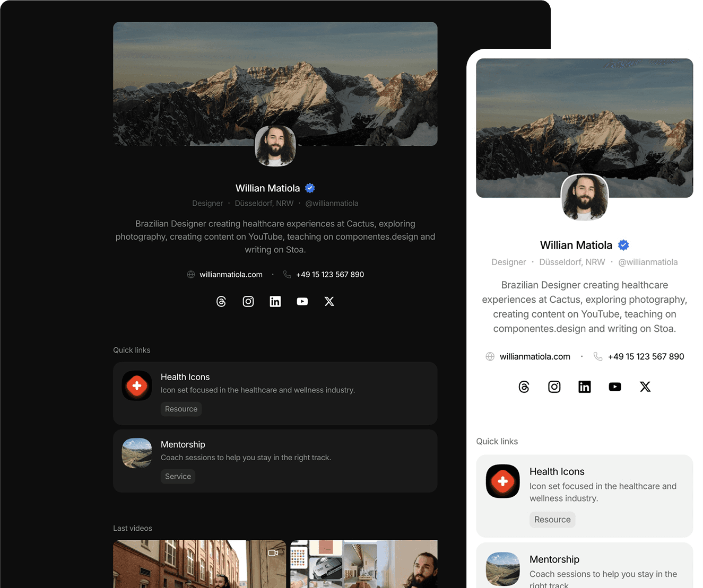The image size is (703, 588).
Task: Click @willianmatiola handle in light mobile profile
Action: [x=648, y=262]
